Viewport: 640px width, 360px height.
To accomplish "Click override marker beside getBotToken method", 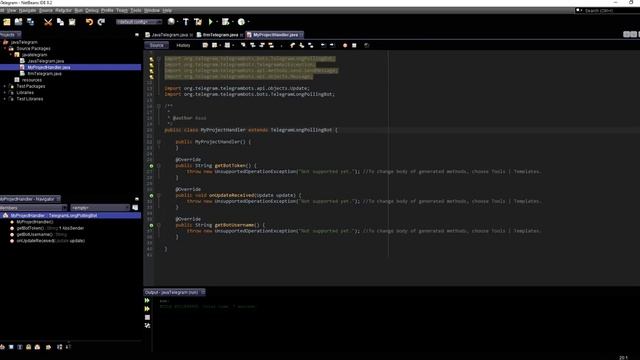I will [151, 166].
